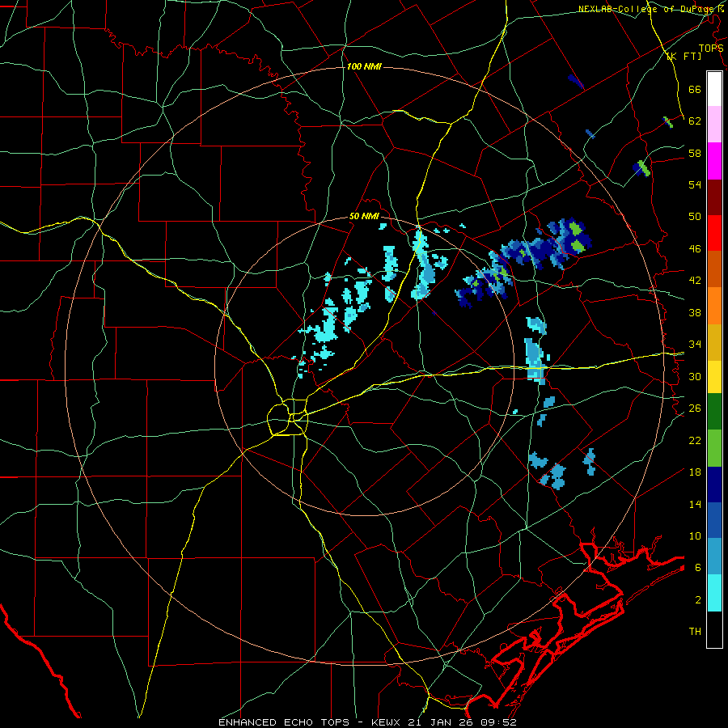Click the 'KEWX' radar site identifier

pyautogui.click(x=387, y=722)
